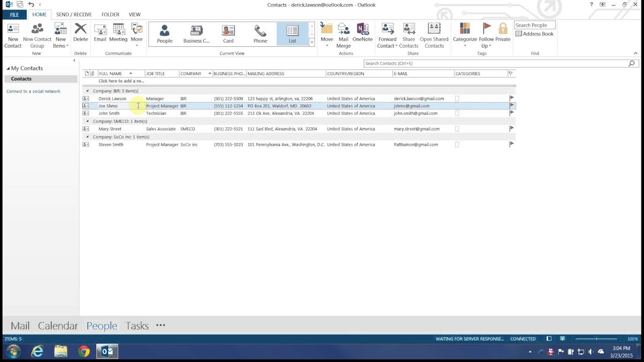This screenshot has height=362, width=644.
Task: Open Forward Contact dropdown
Action: pyautogui.click(x=387, y=36)
